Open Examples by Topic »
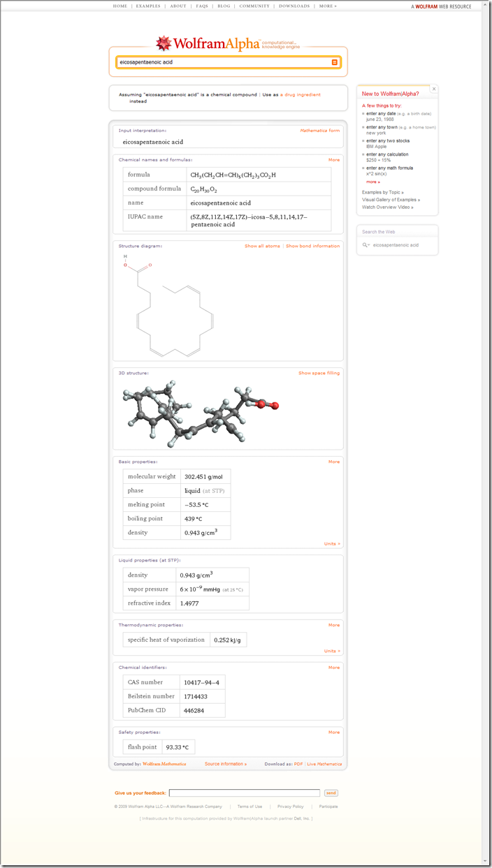Image resolution: width=492 pixels, height=868 pixels. tap(383, 192)
